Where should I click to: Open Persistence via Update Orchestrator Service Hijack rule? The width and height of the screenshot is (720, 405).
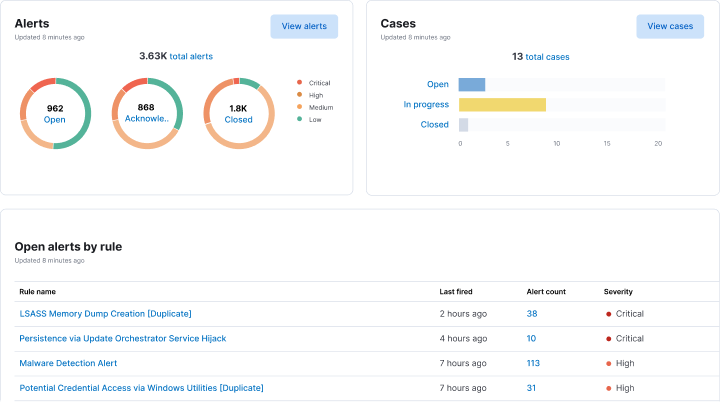(x=122, y=338)
